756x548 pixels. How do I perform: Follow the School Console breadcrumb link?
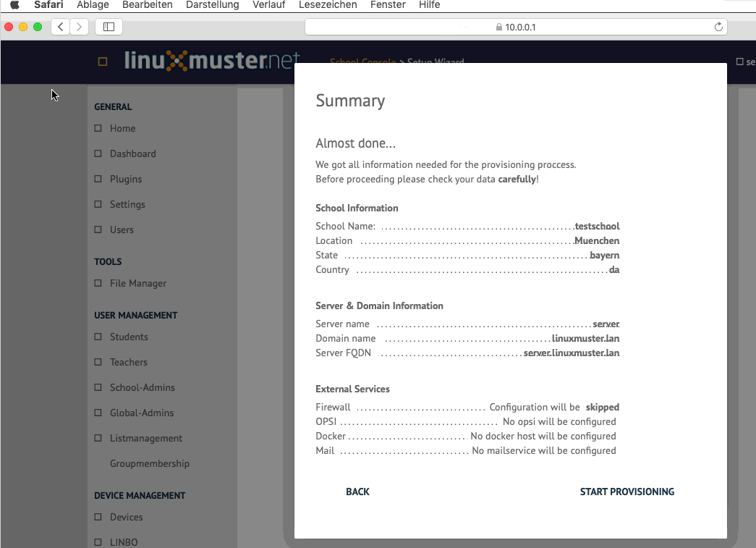[362, 62]
